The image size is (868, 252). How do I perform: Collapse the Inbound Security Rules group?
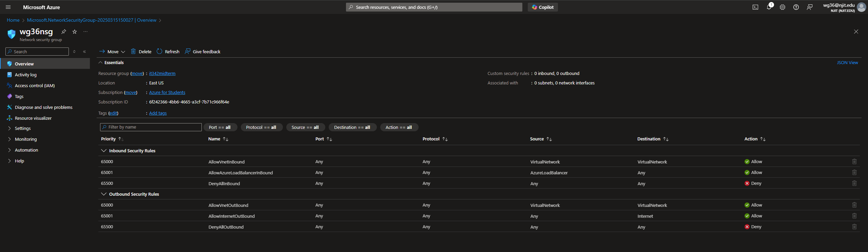[104, 151]
